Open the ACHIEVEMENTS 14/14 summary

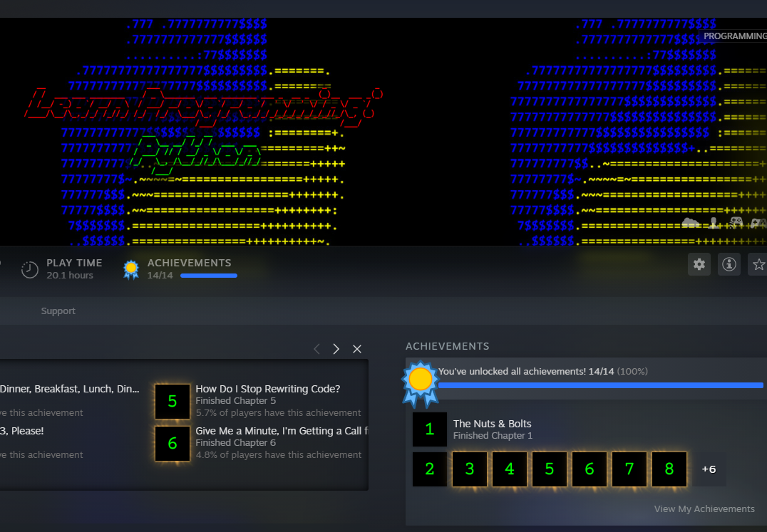point(180,269)
